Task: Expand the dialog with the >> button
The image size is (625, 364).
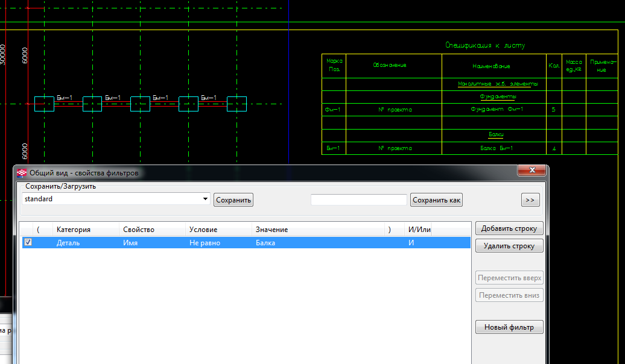Action: (530, 200)
